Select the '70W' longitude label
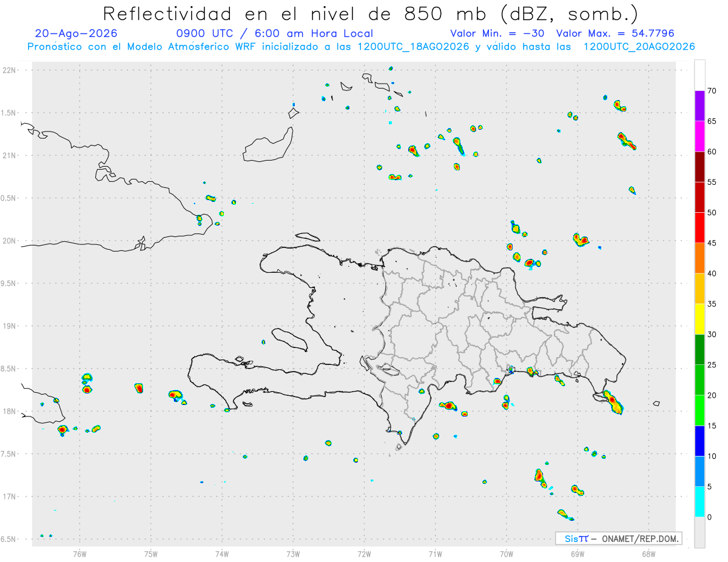Screen dimensions: 728x562 507,553
